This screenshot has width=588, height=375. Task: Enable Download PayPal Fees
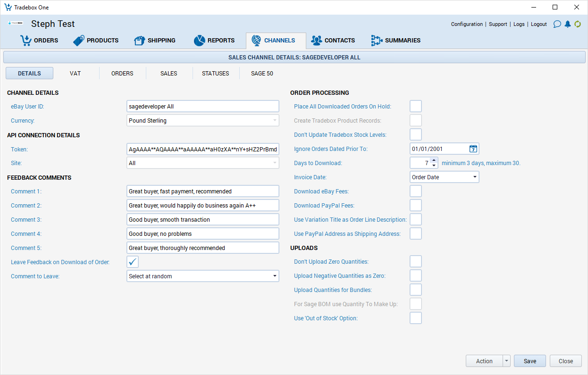tap(416, 205)
